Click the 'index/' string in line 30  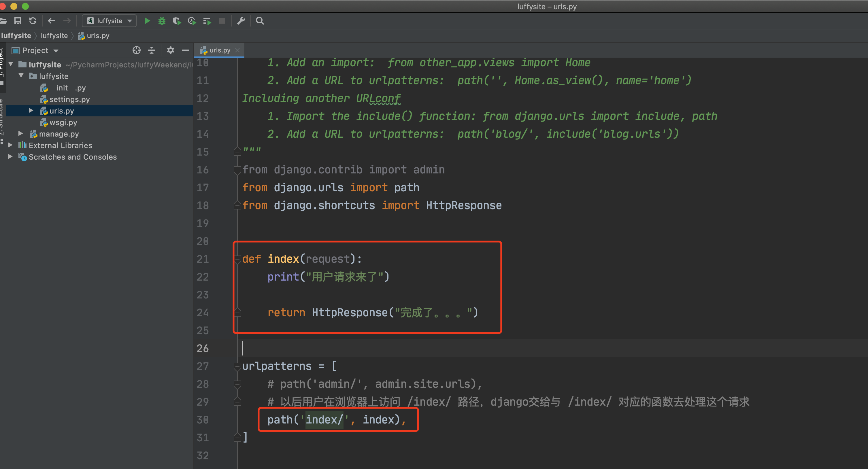pos(324,420)
